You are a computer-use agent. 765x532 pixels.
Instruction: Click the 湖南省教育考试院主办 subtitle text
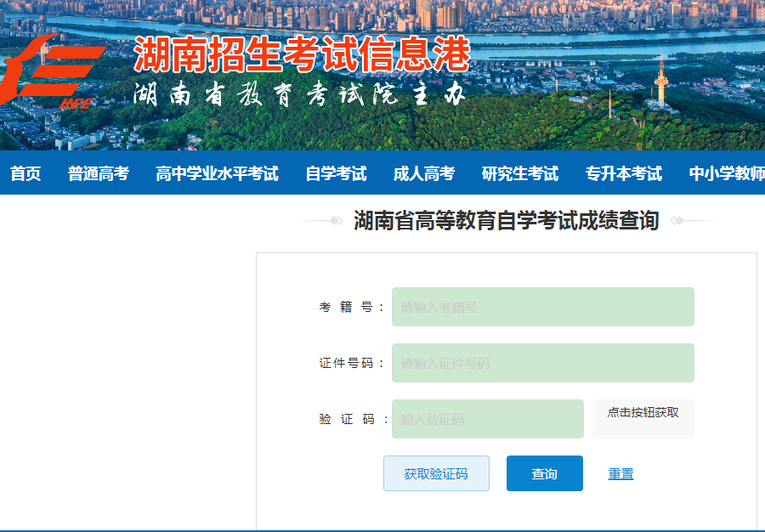point(299,96)
